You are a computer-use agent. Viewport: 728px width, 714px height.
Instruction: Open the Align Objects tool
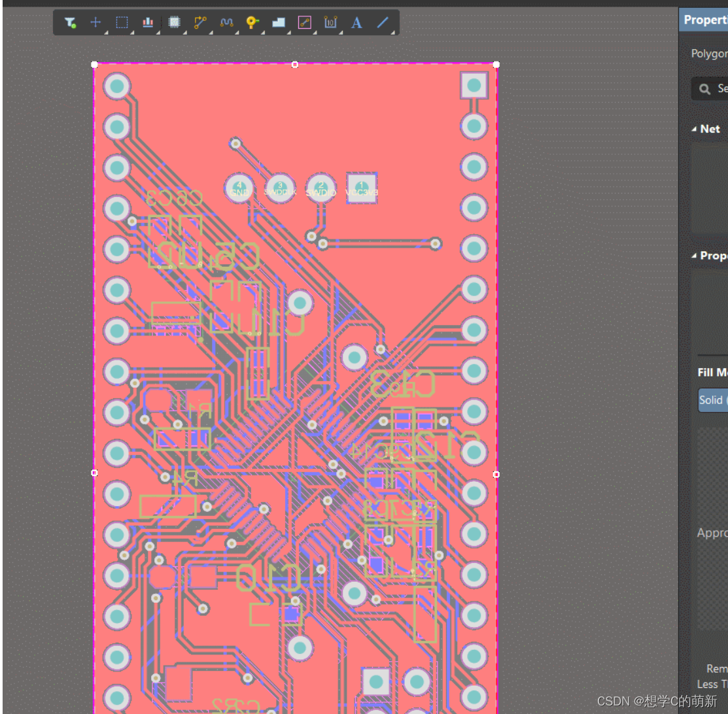click(x=148, y=22)
